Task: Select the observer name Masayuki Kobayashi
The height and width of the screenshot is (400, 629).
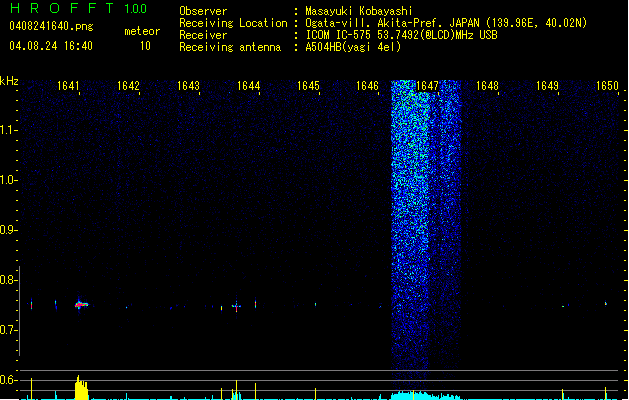Action: (x=359, y=11)
